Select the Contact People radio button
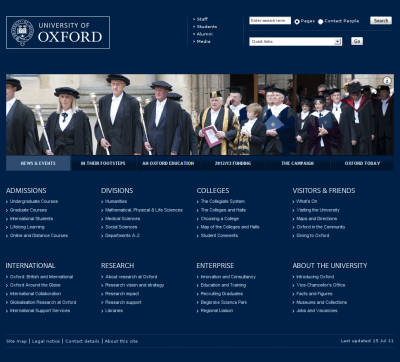The image size is (400, 362). coord(320,21)
